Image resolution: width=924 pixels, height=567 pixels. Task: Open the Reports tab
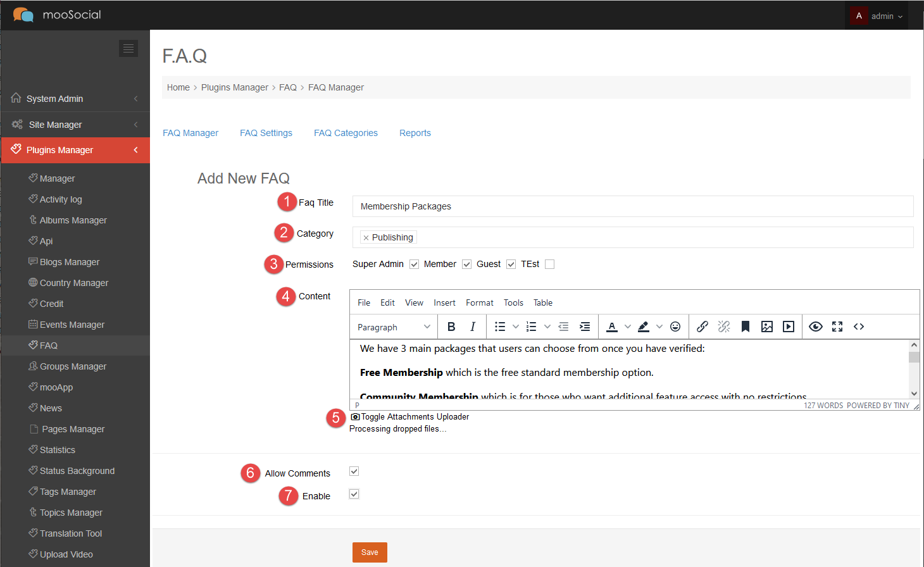tap(415, 133)
